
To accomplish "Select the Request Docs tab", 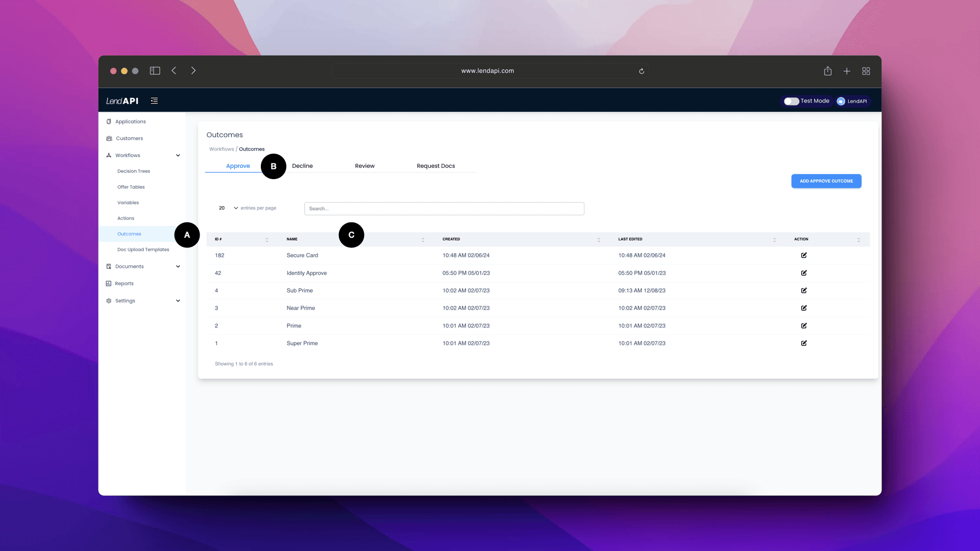I will [435, 165].
